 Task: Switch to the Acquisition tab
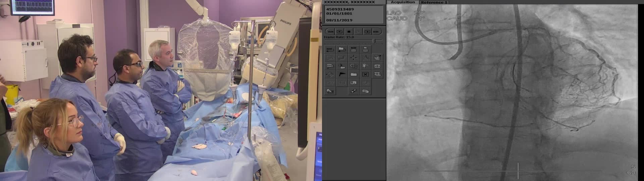pos(403,2)
